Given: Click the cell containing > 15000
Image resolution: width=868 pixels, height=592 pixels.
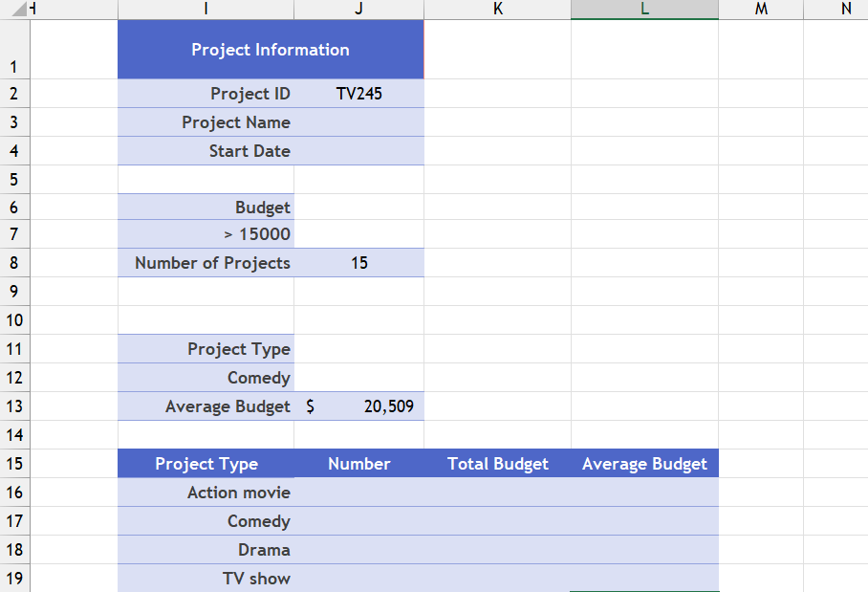Looking at the screenshot, I should [x=206, y=234].
